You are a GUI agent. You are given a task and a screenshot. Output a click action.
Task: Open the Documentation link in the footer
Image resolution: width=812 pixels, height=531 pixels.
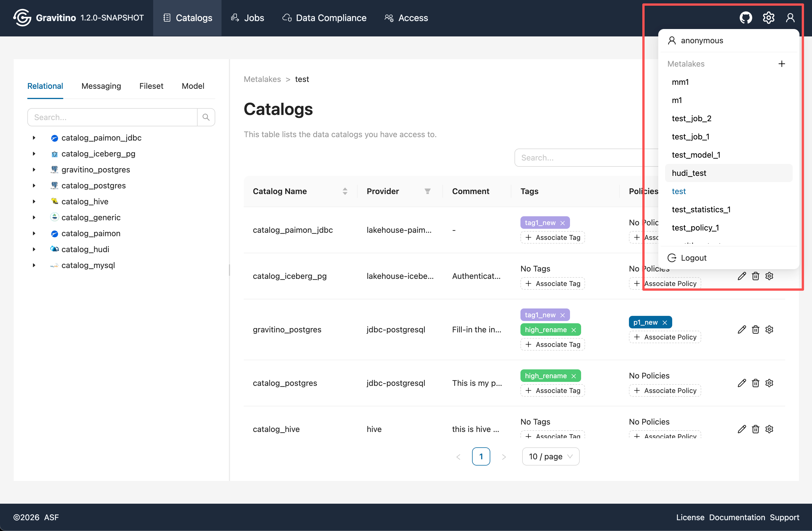pyautogui.click(x=737, y=517)
